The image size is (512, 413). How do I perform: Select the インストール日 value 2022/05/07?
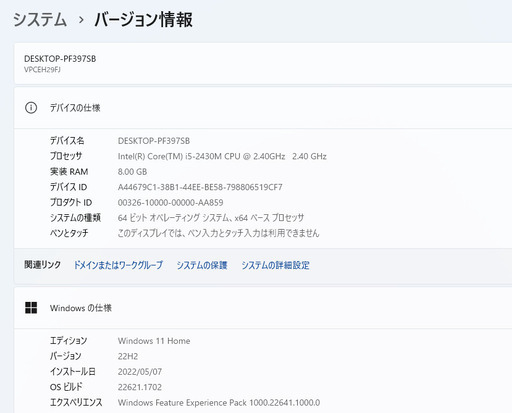click(140, 372)
